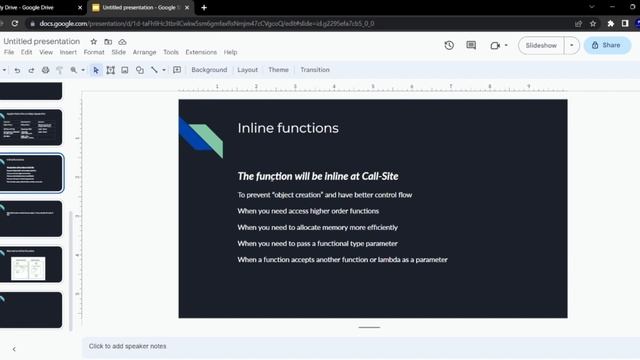Click the Redo icon in toolbar

point(31,70)
